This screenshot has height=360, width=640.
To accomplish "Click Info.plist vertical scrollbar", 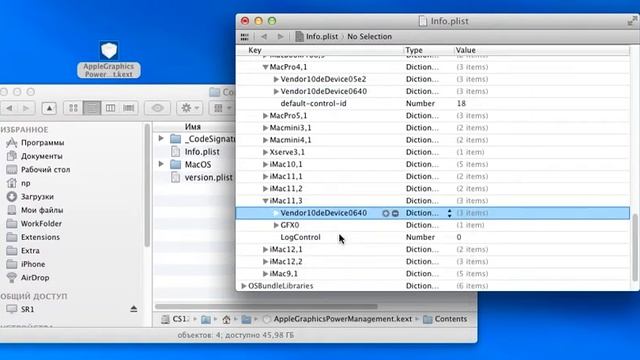I will click(x=635, y=248).
